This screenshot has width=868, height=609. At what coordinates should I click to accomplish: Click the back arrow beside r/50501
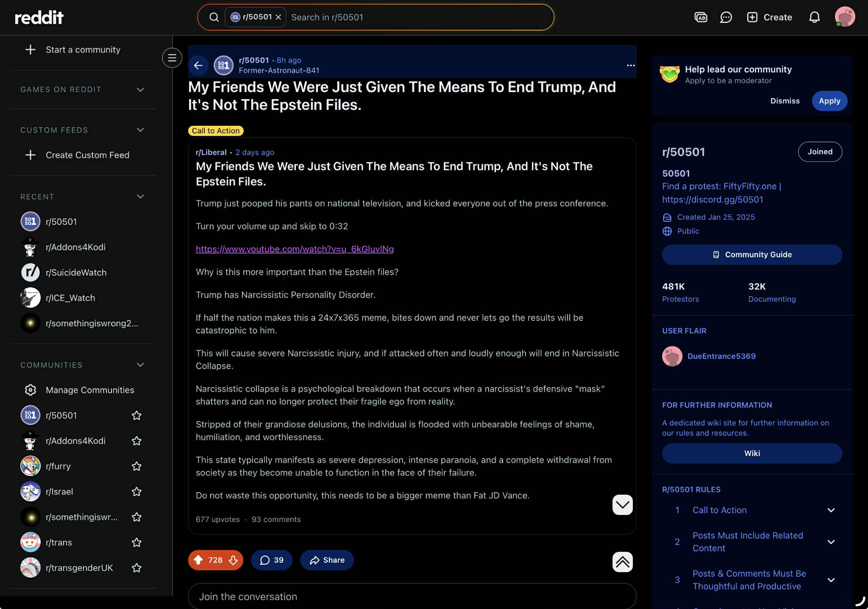click(198, 65)
